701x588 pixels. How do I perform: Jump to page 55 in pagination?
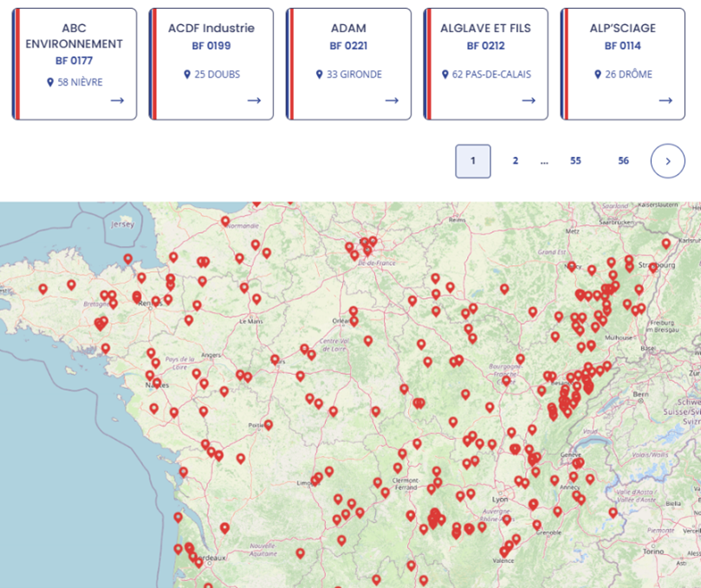(x=575, y=161)
